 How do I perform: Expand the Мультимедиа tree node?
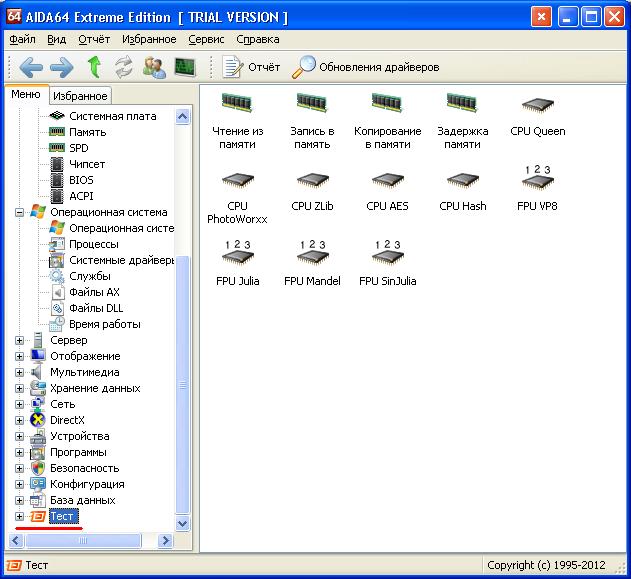click(x=19, y=372)
